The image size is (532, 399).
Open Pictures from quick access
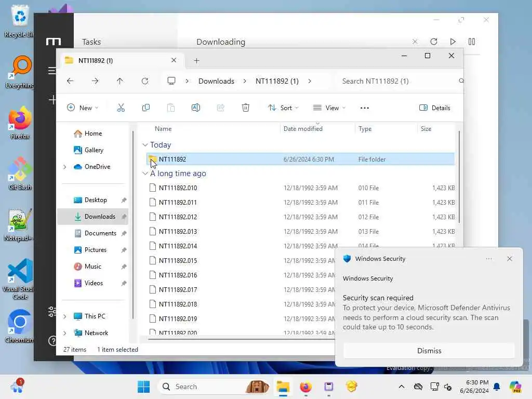tap(92, 250)
